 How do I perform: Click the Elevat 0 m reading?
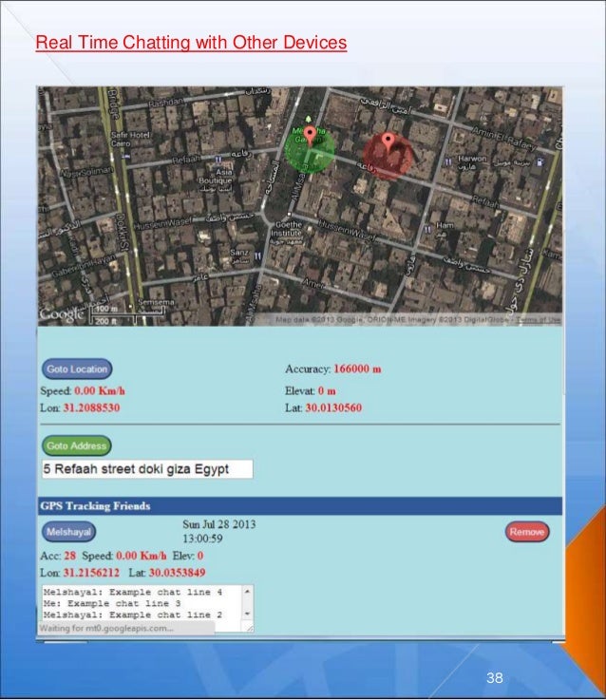tap(311, 390)
